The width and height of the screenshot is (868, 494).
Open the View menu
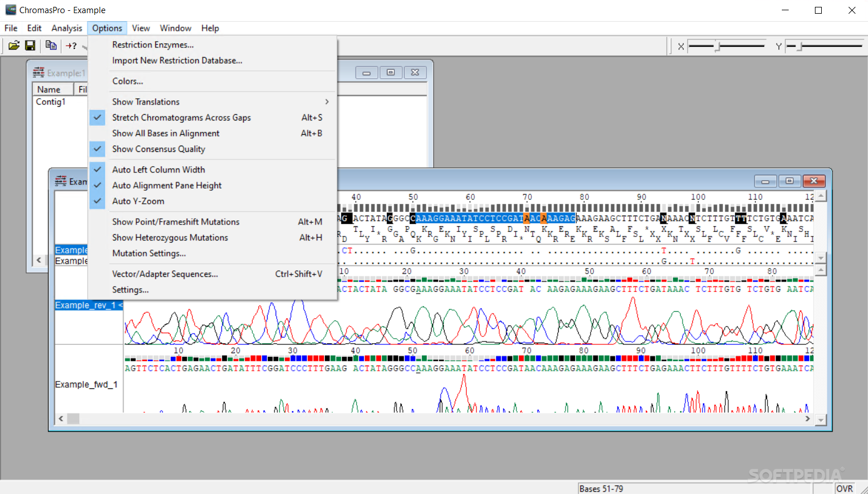141,28
